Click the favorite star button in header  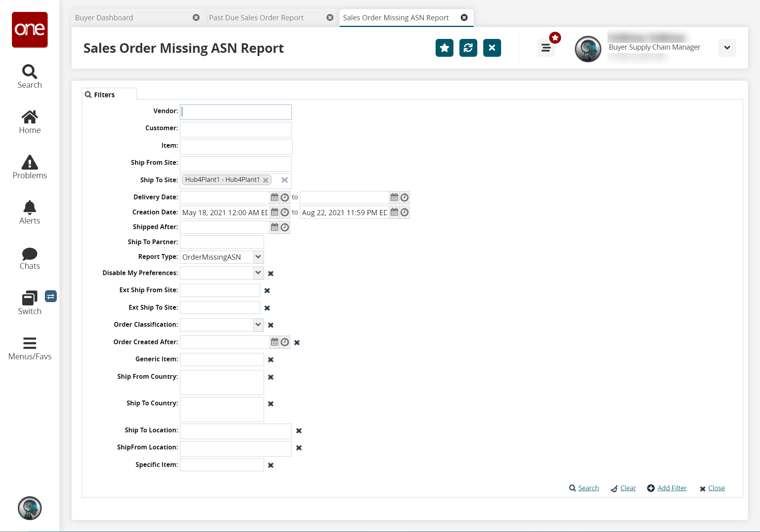click(444, 48)
